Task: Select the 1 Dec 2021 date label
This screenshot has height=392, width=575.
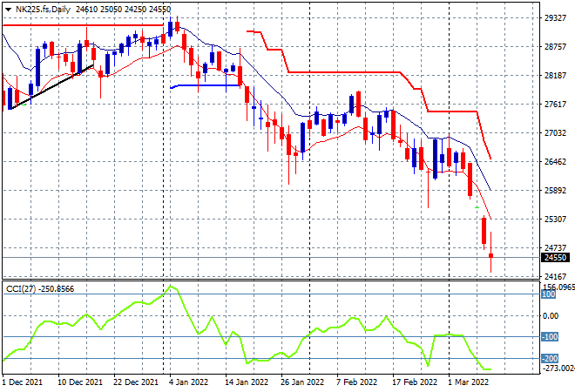Action: click(x=23, y=382)
